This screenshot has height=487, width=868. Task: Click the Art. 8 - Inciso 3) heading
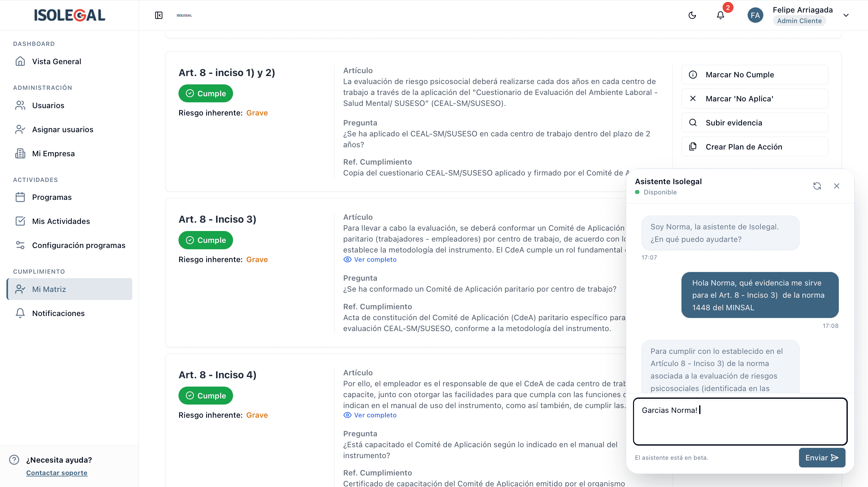pyautogui.click(x=217, y=219)
